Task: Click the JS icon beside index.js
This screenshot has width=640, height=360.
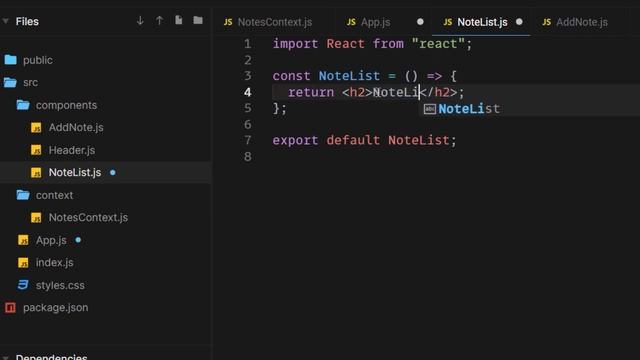Action: click(23, 263)
